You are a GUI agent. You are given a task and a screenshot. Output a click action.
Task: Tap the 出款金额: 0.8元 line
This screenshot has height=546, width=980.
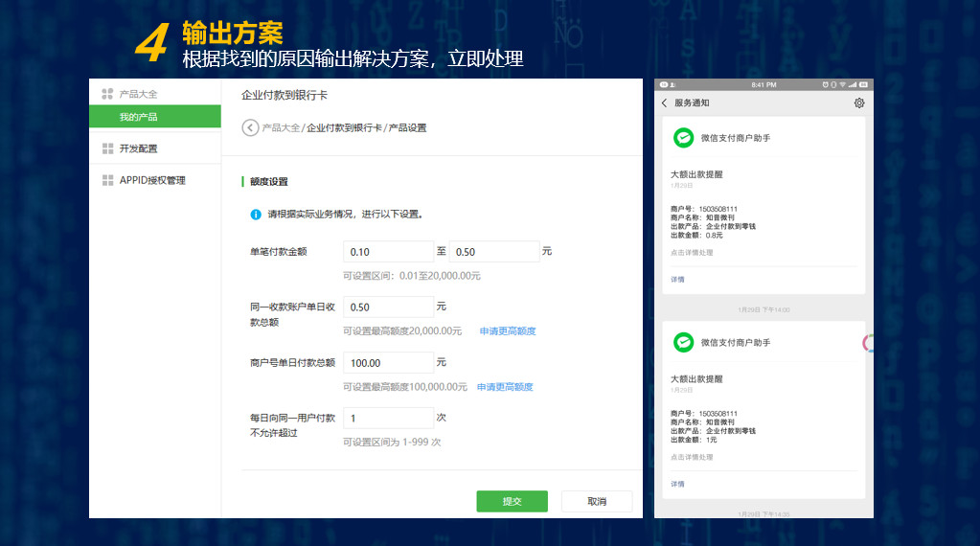click(696, 236)
